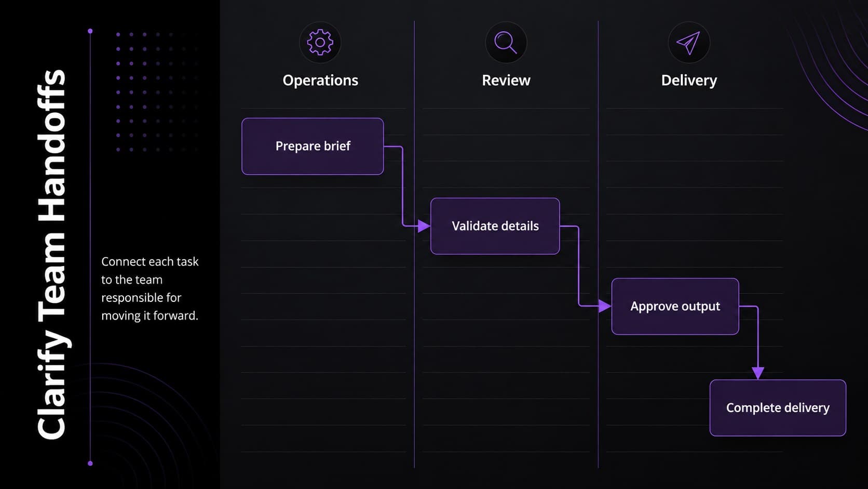Click the Operations column heading
Screen dimensions: 868x489
click(x=320, y=81)
